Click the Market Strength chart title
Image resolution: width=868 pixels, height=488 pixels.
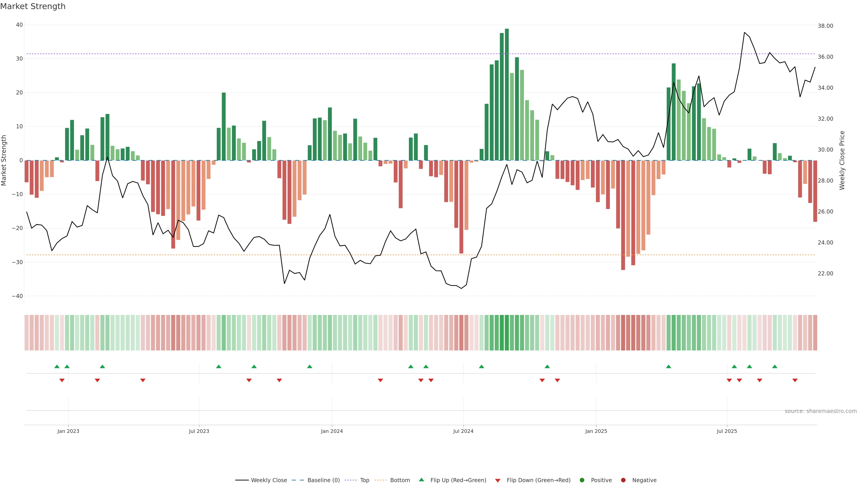click(x=33, y=6)
